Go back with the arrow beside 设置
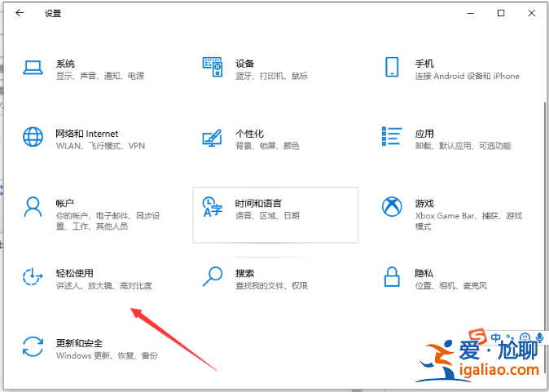549x392 pixels. 20,13
